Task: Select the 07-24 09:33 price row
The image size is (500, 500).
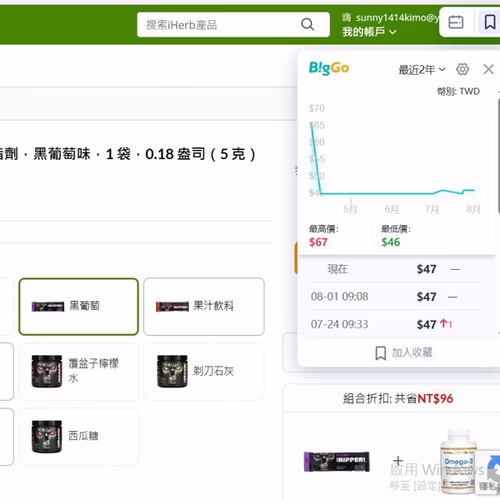Action: click(x=395, y=324)
